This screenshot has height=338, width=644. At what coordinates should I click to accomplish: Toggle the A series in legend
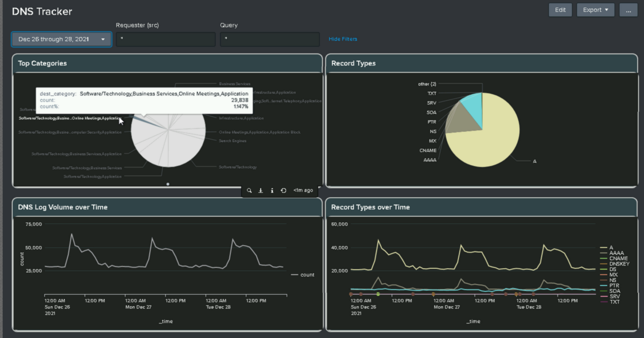pos(607,248)
